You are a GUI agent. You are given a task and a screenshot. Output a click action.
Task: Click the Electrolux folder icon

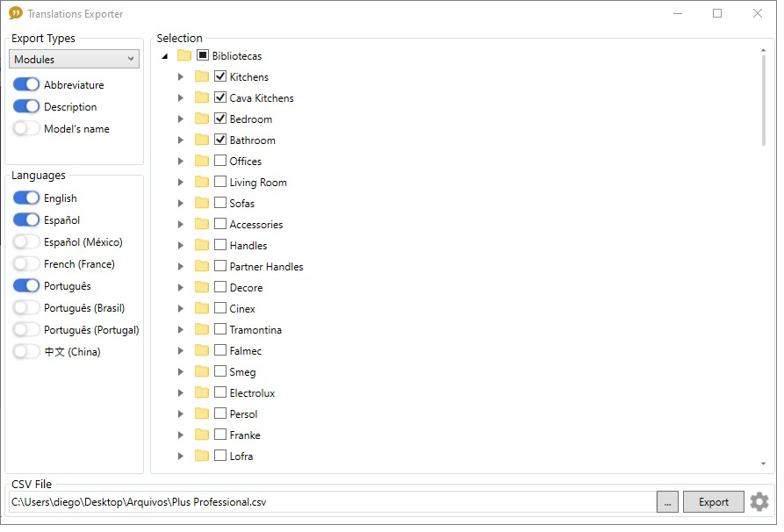click(203, 393)
